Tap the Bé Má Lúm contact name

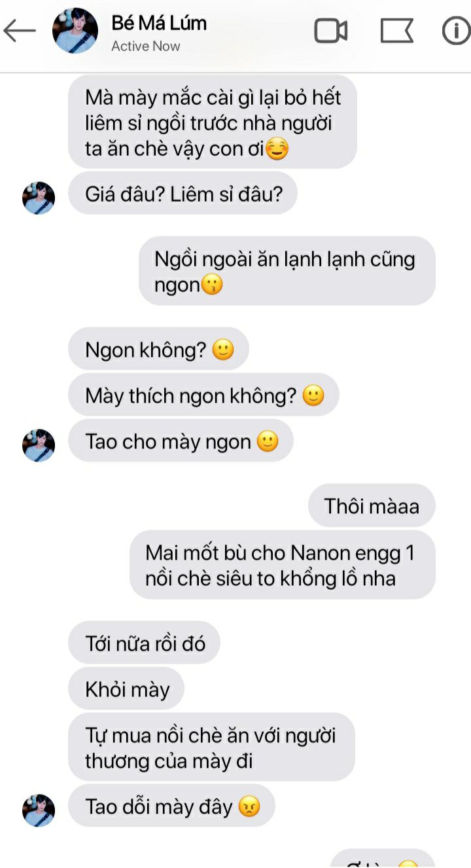click(x=159, y=23)
